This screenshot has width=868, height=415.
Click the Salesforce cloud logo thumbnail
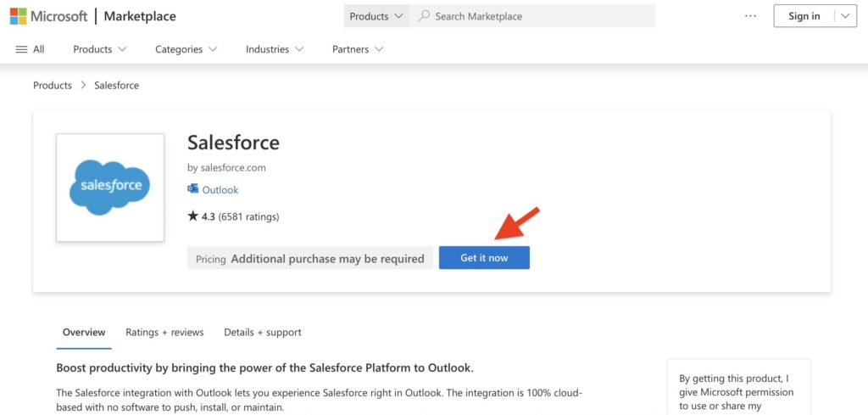pos(110,188)
